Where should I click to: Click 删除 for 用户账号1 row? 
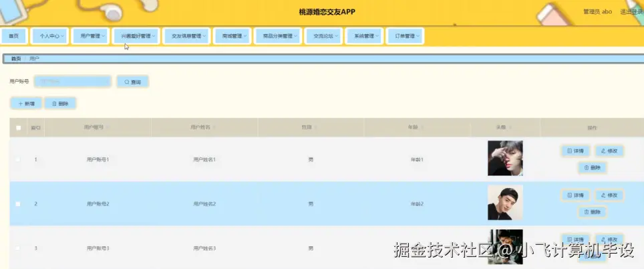[593, 168]
